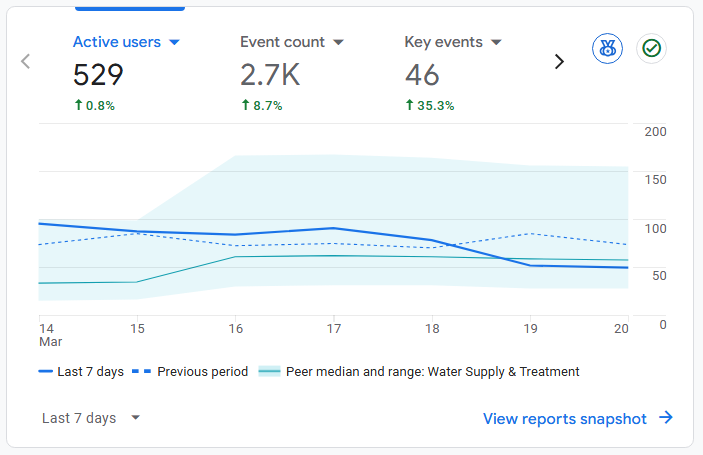Select the Key events metric tab
This screenshot has height=455, width=703.
[x=443, y=42]
